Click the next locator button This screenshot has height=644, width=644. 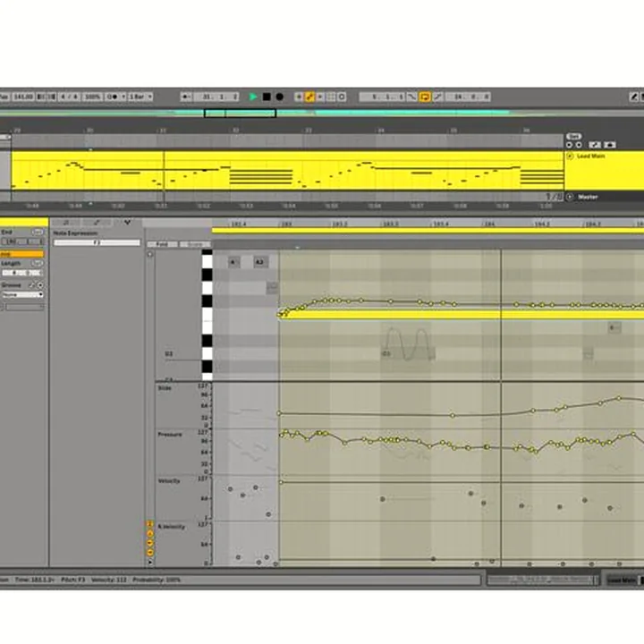[579, 145]
